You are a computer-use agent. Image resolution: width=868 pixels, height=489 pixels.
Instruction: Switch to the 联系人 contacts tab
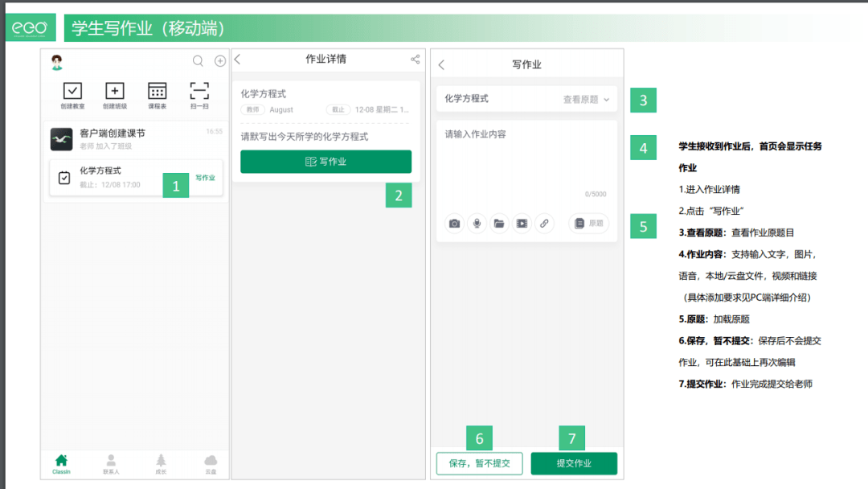111,464
